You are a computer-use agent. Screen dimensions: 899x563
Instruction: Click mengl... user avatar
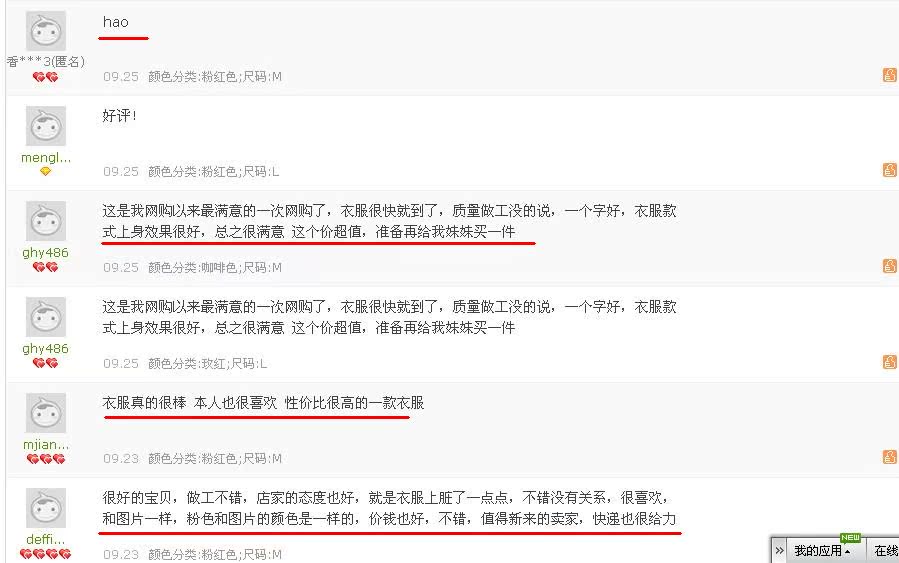(46, 126)
